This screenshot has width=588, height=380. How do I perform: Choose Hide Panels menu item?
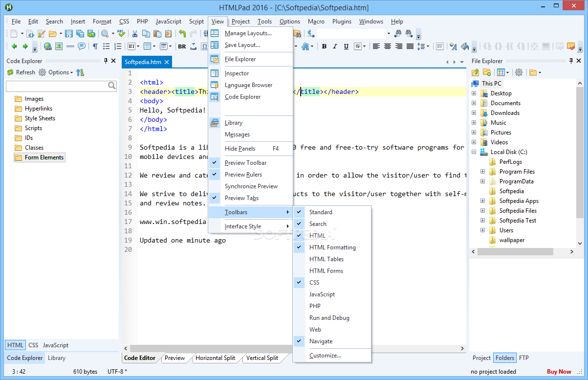pos(250,149)
